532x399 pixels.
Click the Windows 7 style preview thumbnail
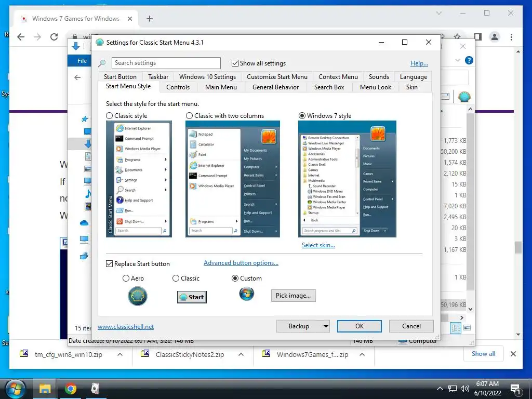(347, 179)
